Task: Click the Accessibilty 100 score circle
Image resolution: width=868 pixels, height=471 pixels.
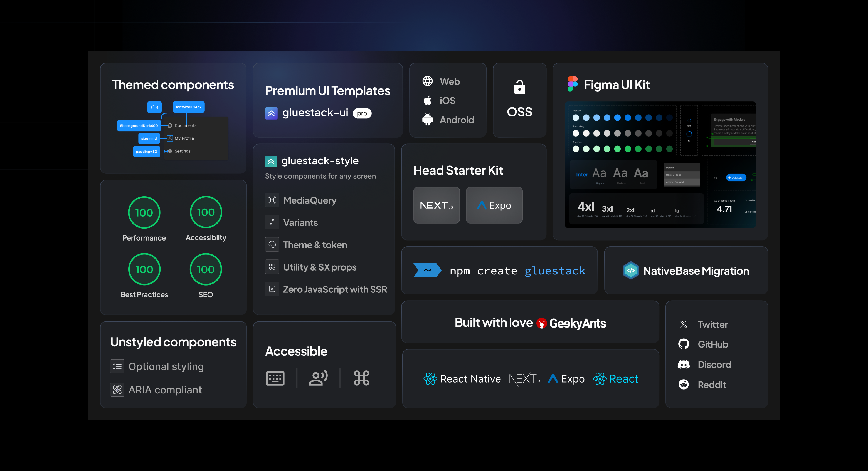Action: [206, 212]
